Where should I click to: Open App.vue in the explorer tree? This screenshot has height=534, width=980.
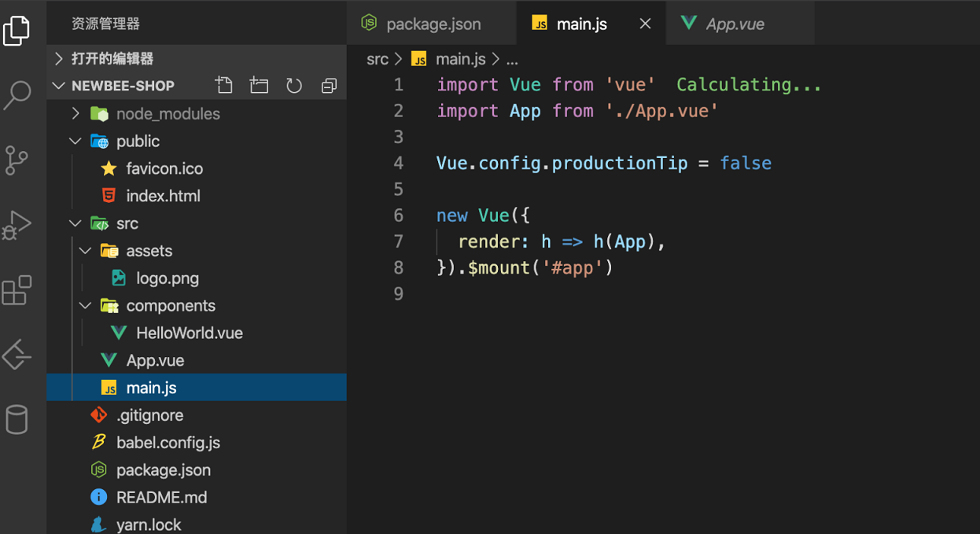pyautogui.click(x=197, y=360)
